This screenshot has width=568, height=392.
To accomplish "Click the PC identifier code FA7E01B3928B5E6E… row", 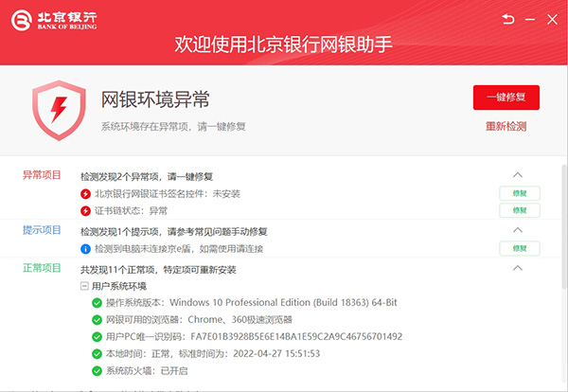I will [247, 337].
